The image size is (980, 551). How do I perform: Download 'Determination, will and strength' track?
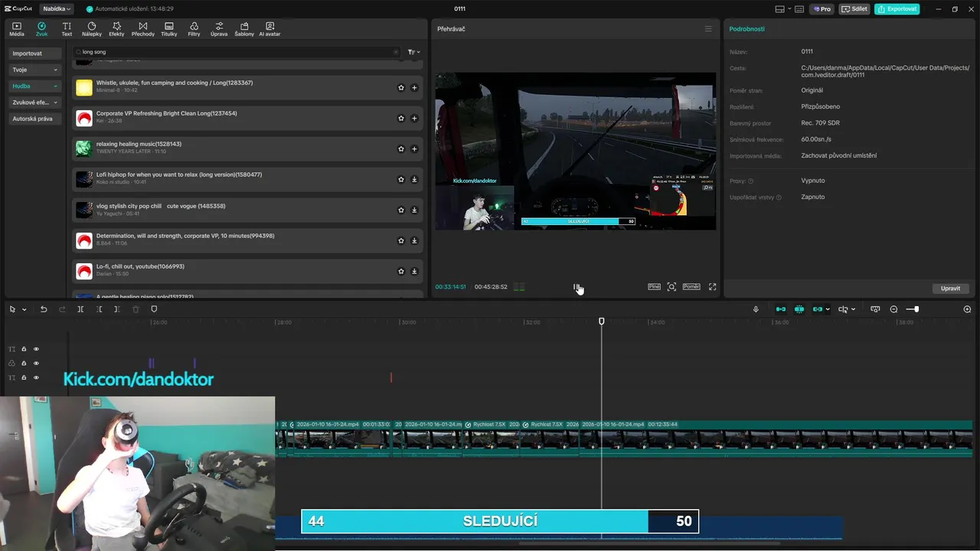[x=414, y=241]
